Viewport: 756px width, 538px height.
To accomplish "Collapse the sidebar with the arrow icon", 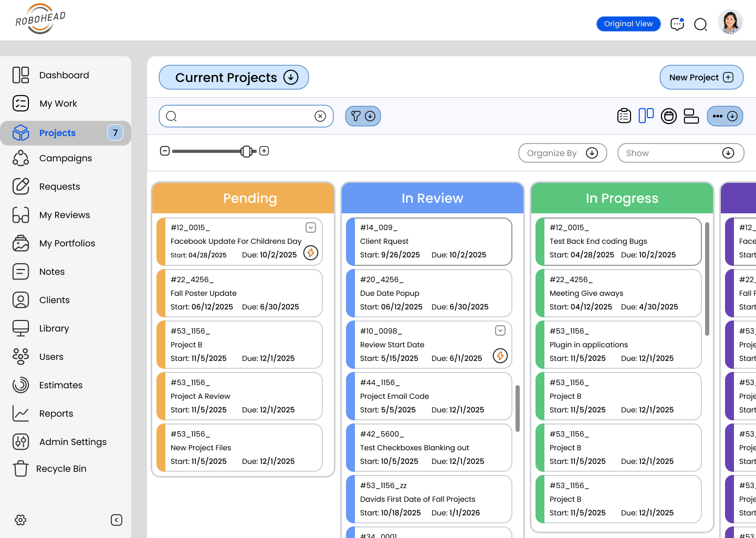I will pyautogui.click(x=117, y=520).
